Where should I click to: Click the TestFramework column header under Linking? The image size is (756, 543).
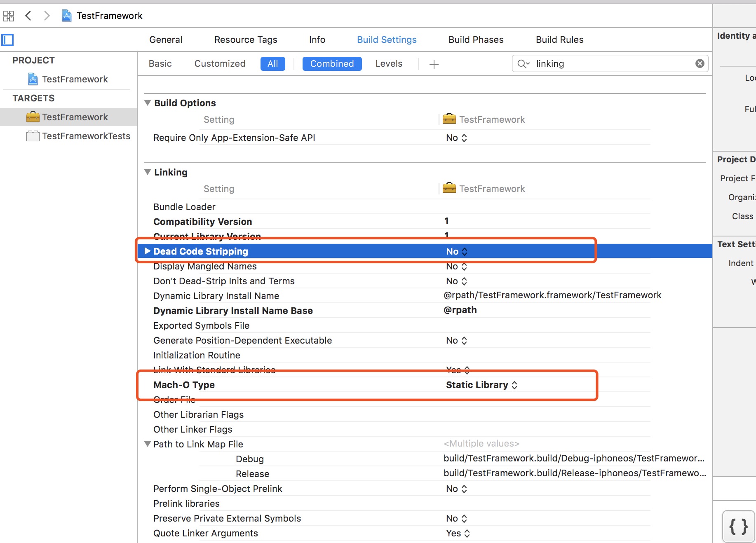point(484,188)
